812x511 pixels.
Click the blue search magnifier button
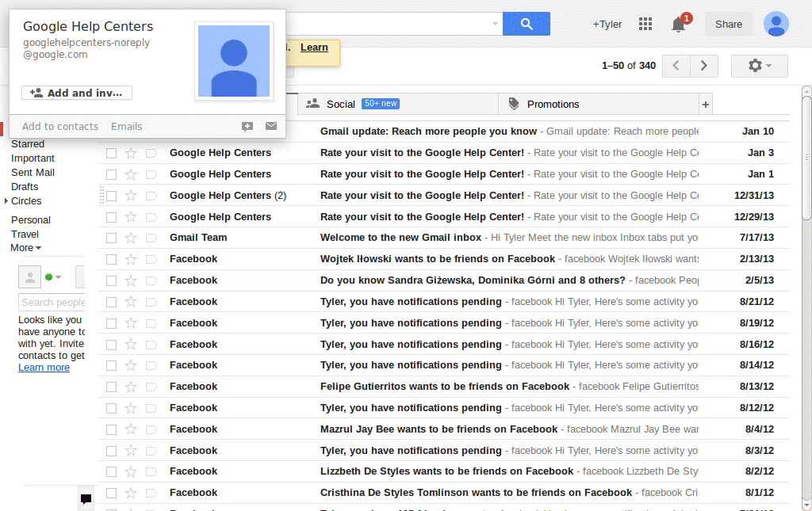click(527, 24)
